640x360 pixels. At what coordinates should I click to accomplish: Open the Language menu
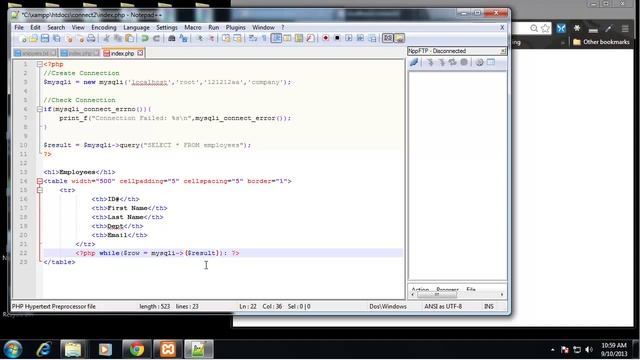point(136,27)
